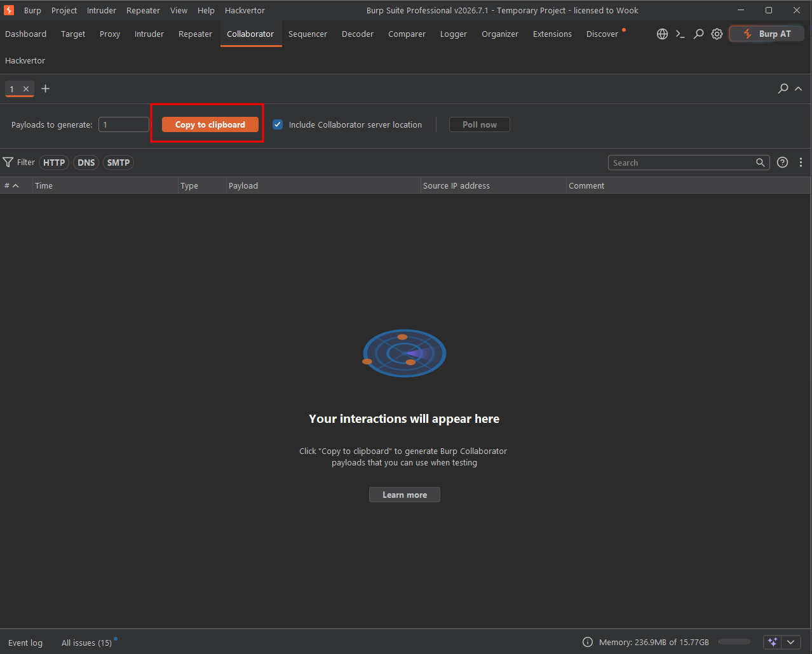
Task: Click the Filter funnel icon
Action: coord(8,163)
